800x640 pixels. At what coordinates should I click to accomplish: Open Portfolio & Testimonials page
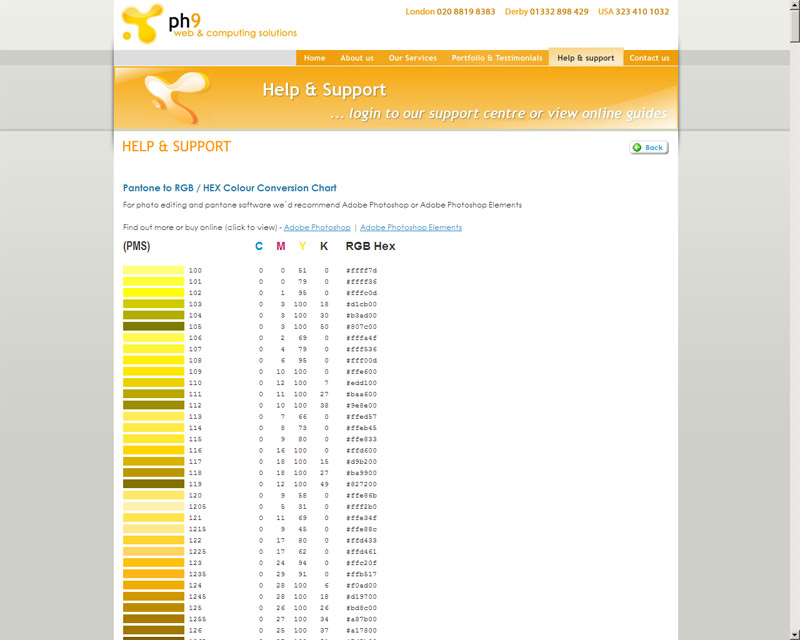coord(497,58)
